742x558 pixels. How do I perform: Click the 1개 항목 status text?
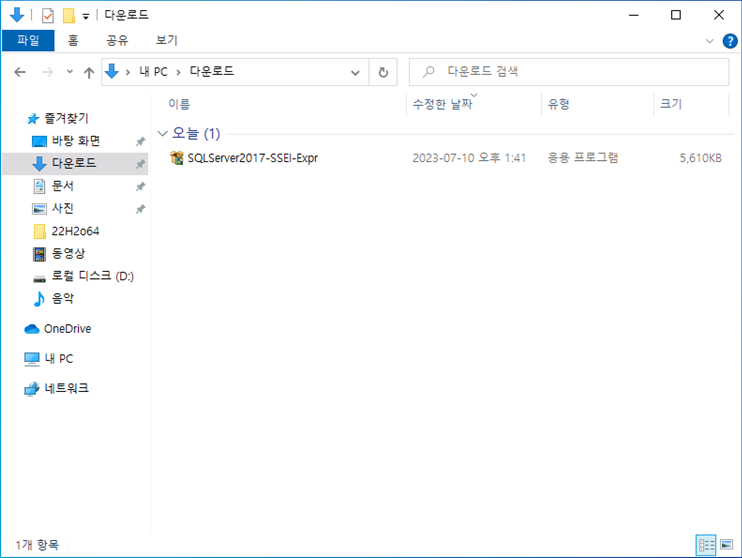37,545
